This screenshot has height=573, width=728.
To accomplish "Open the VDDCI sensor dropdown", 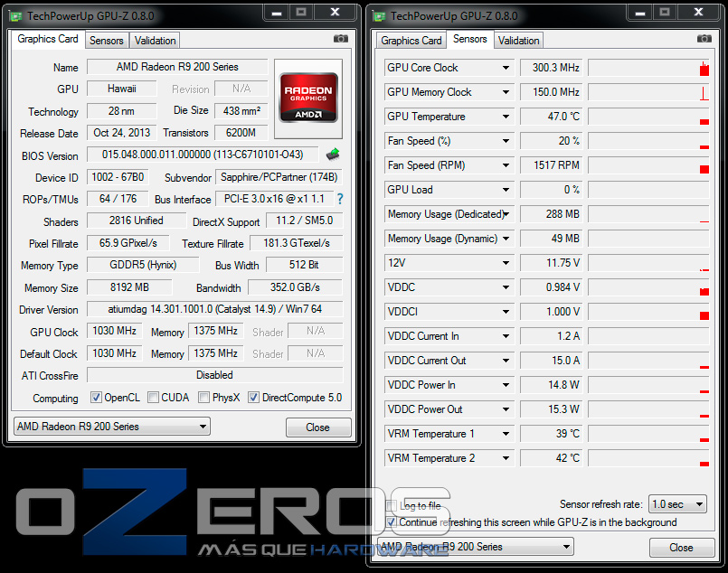I will click(x=506, y=312).
